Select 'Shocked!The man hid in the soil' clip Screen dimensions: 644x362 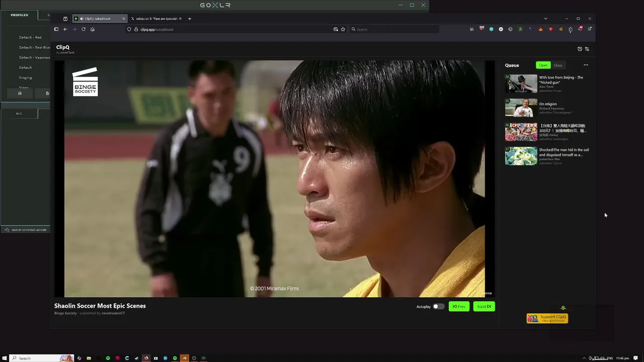(546, 156)
